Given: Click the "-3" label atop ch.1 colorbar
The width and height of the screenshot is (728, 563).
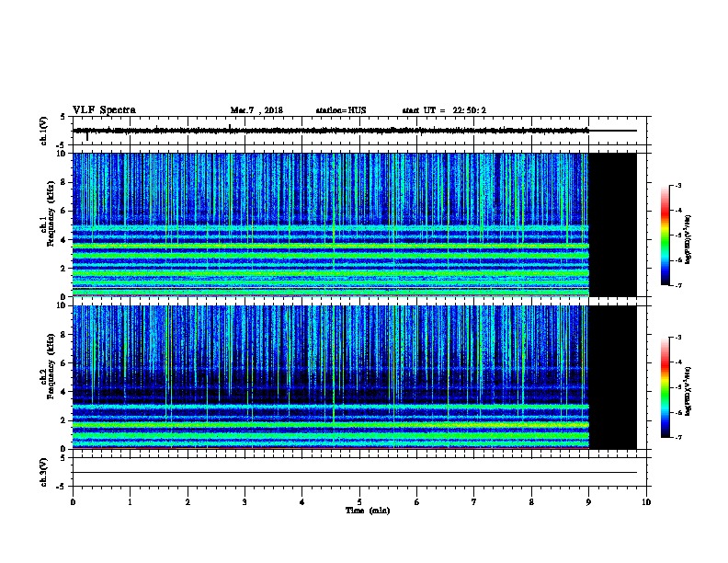Looking at the screenshot, I should pos(677,185).
